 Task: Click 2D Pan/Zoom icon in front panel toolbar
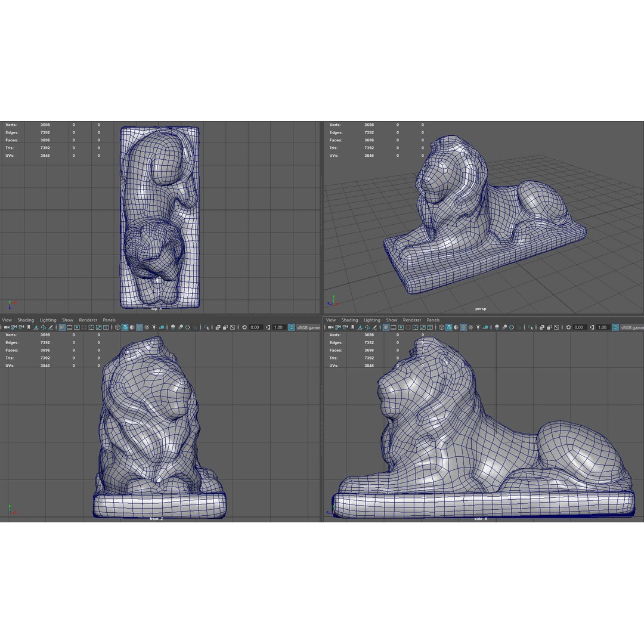[44, 327]
